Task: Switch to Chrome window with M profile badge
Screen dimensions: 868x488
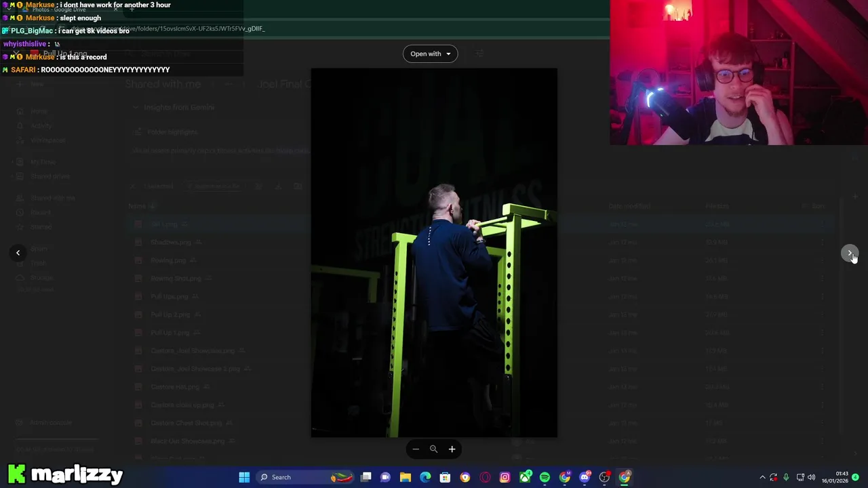Action: click(x=565, y=477)
